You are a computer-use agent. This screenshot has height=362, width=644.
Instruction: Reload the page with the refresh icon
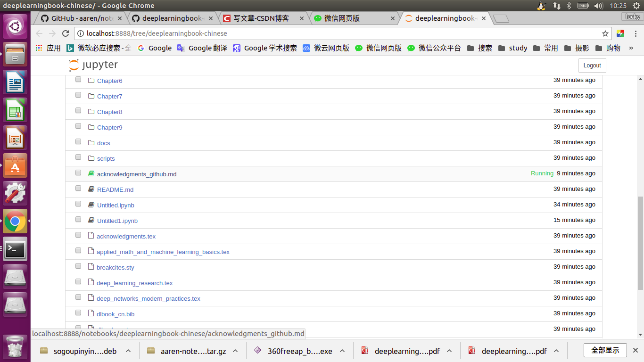[66, 33]
